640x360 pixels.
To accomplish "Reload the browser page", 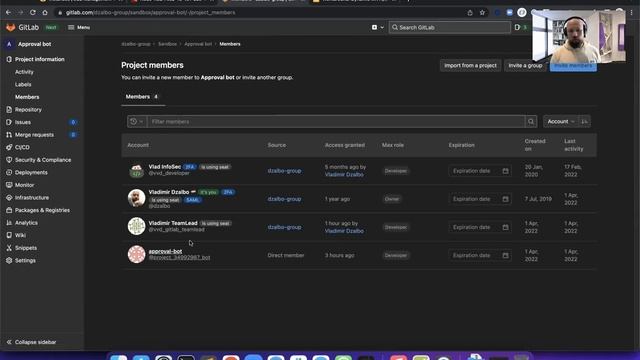I will pos(33,13).
